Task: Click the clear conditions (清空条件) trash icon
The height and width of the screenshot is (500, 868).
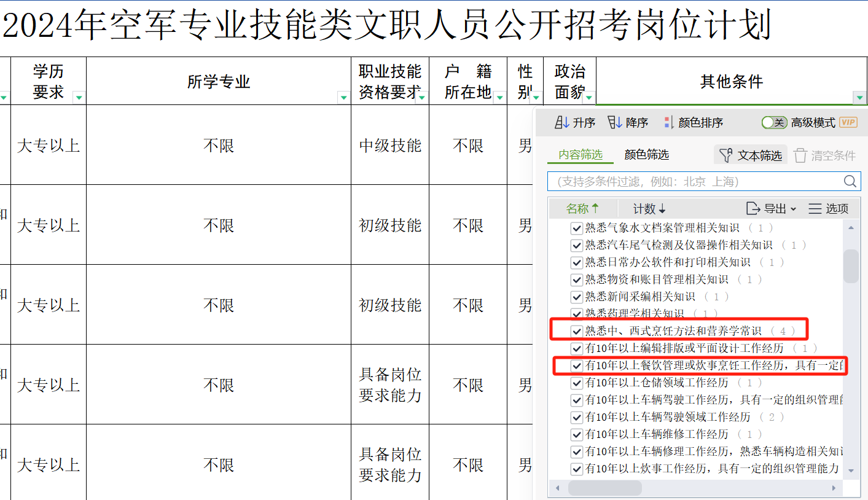Action: [800, 155]
